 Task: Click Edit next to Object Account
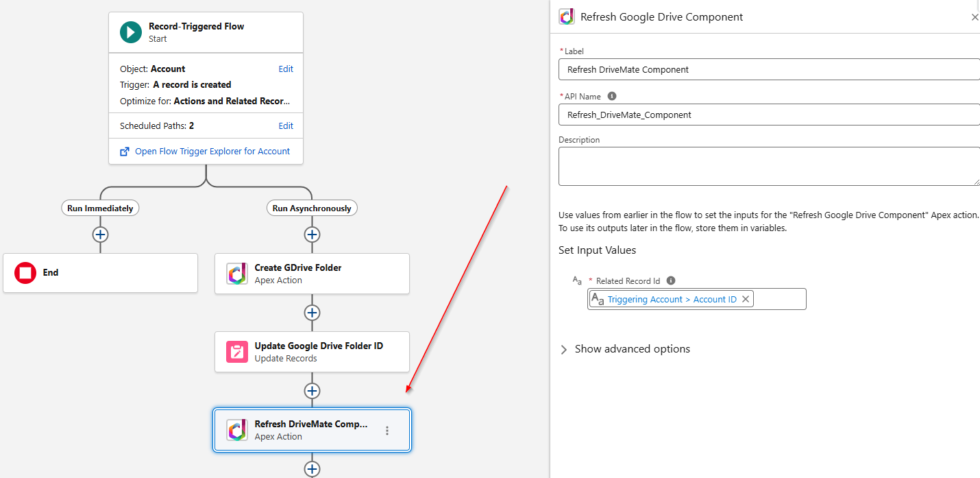click(286, 69)
